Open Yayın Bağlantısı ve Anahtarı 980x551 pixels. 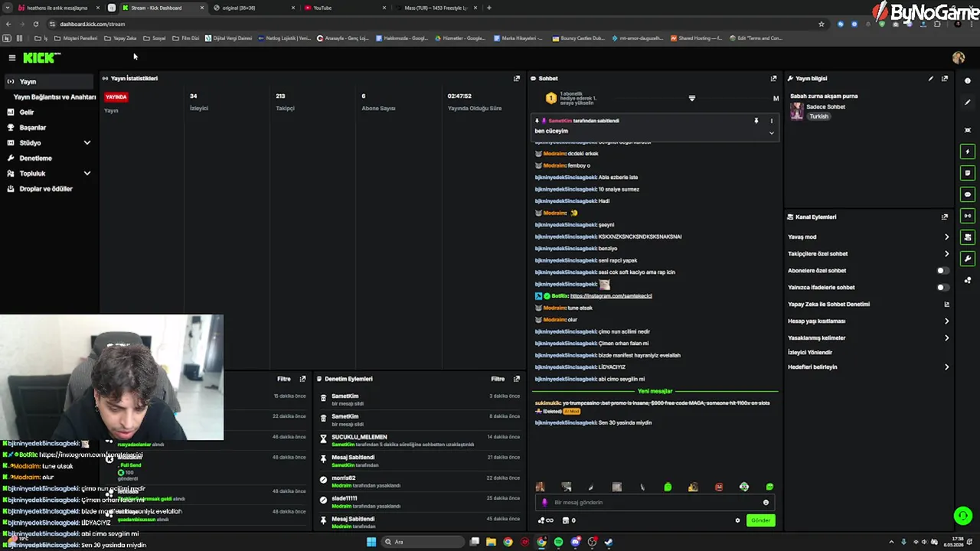coord(54,97)
